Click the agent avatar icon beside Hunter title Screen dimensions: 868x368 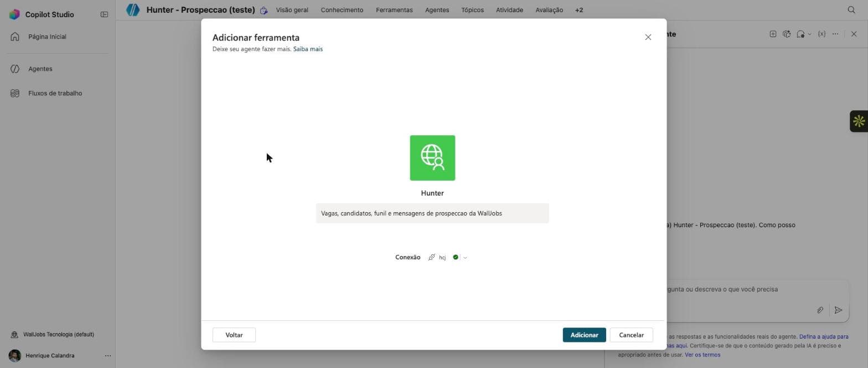[133, 10]
